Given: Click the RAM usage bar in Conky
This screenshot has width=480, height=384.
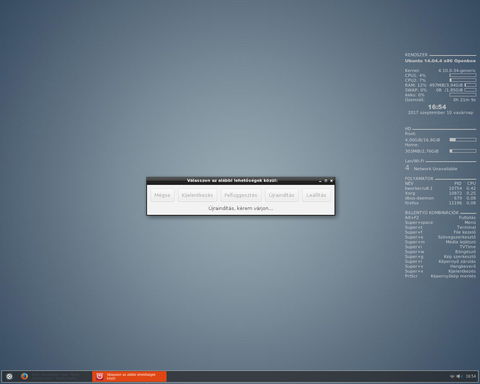Looking at the screenshot, I should click(470, 85).
